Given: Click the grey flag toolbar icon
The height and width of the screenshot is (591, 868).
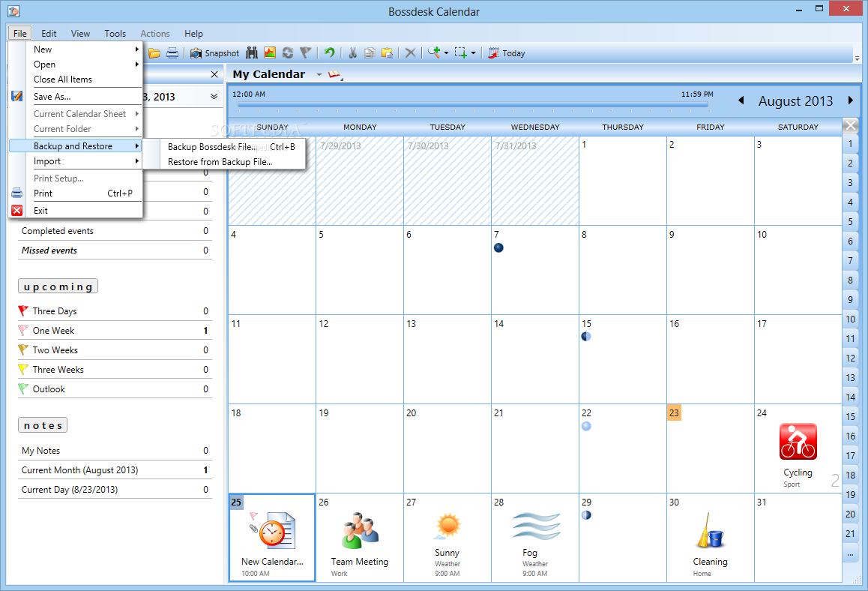Looking at the screenshot, I should click(306, 53).
